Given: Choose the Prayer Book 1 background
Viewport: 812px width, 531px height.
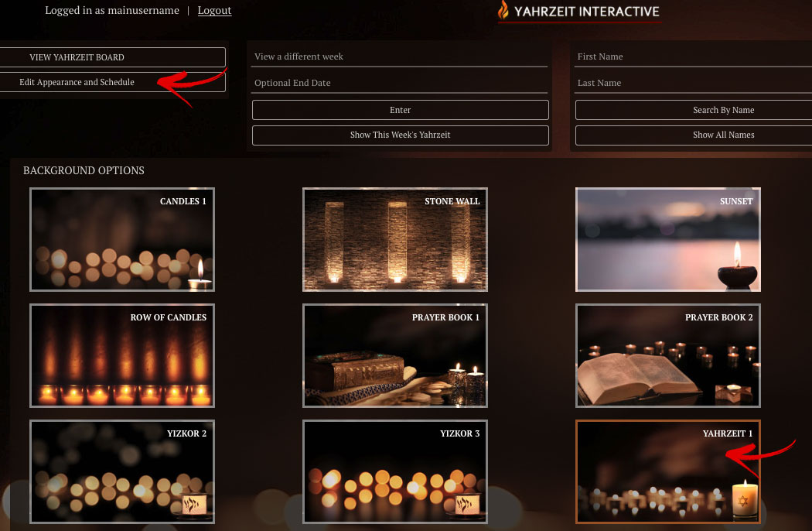Looking at the screenshot, I should click(395, 356).
